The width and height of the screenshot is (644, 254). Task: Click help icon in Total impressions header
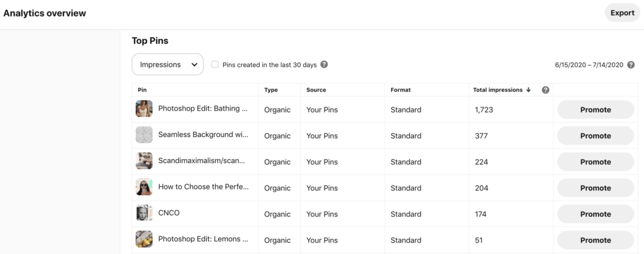click(x=545, y=90)
